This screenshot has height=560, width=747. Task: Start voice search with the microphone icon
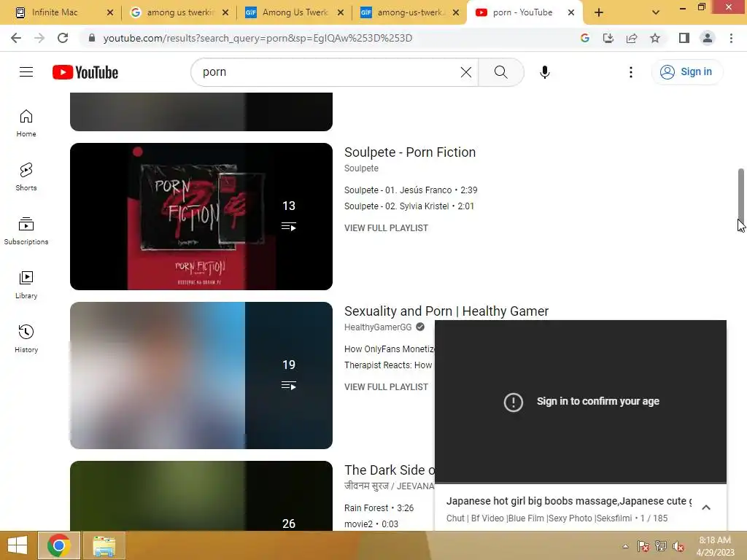[544, 72]
